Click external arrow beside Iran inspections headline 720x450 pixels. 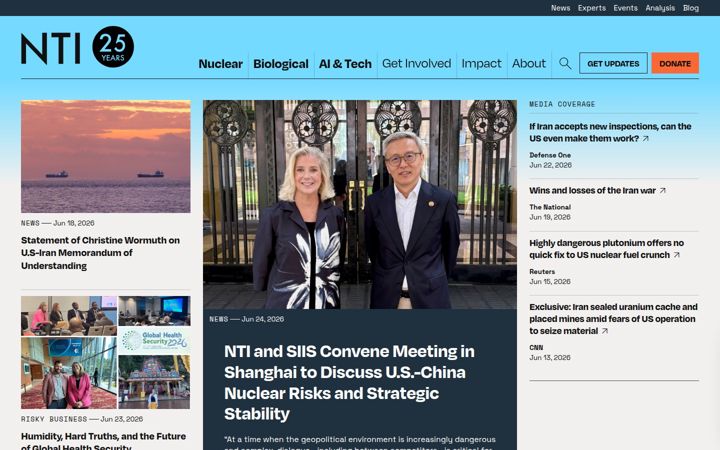click(646, 139)
